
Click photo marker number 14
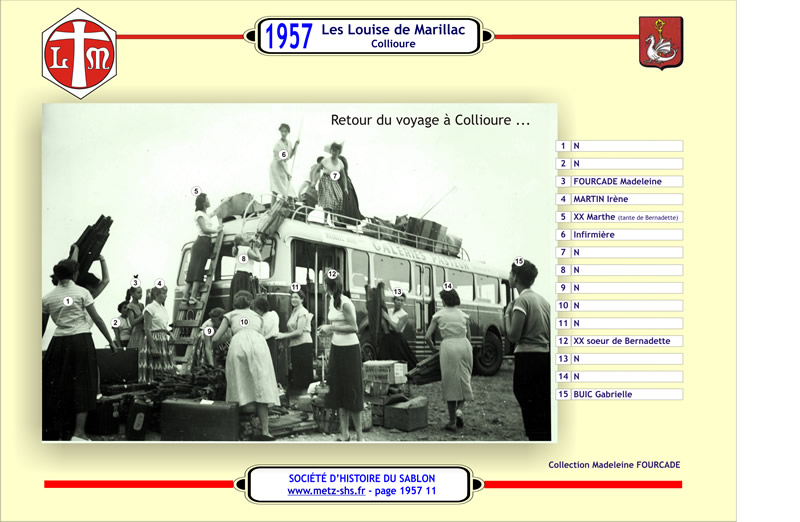click(447, 286)
